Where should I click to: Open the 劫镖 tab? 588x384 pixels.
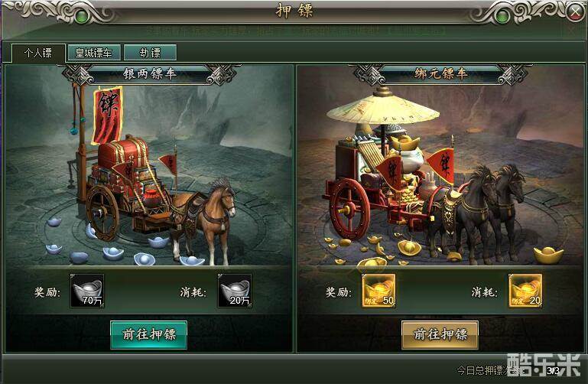[x=150, y=53]
